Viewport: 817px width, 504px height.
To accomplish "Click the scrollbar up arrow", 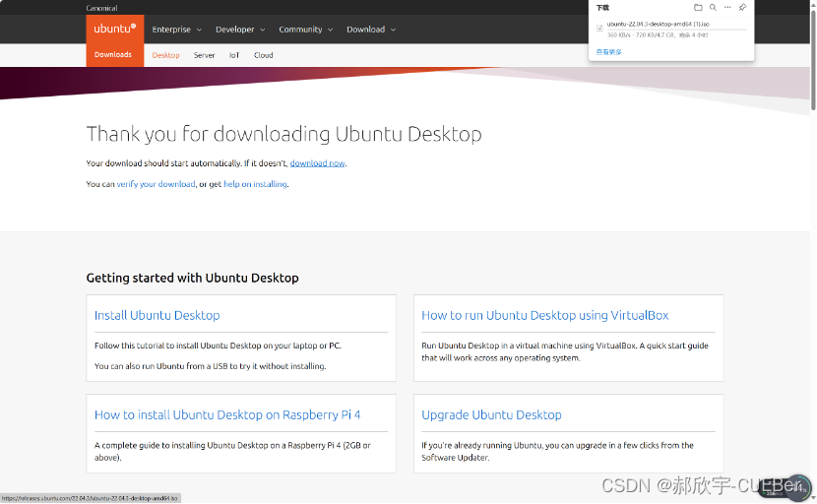I will point(813,3).
